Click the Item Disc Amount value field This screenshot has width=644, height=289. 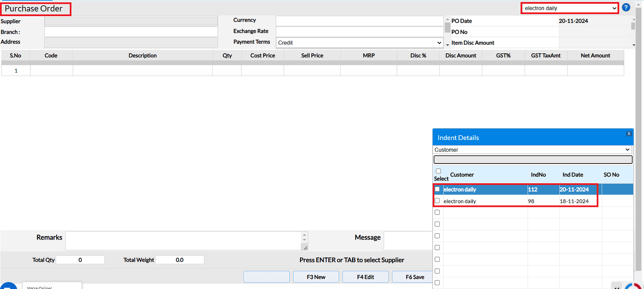pyautogui.click(x=594, y=43)
